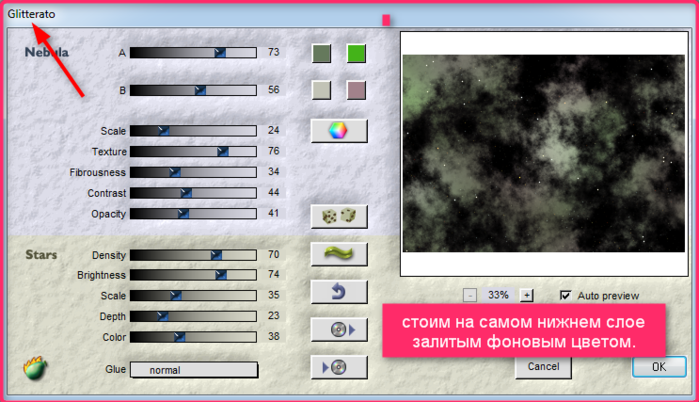This screenshot has height=402, width=699.
Task: Pick the bright green Nebula A swatch
Action: (x=356, y=53)
